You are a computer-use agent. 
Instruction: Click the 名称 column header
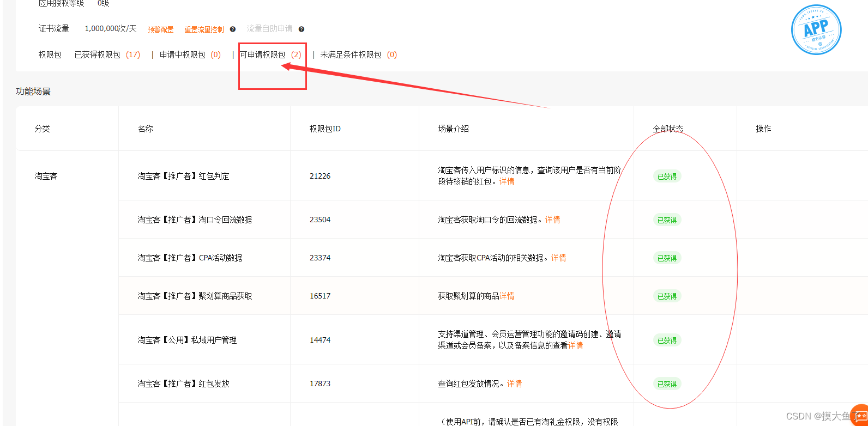pos(145,129)
